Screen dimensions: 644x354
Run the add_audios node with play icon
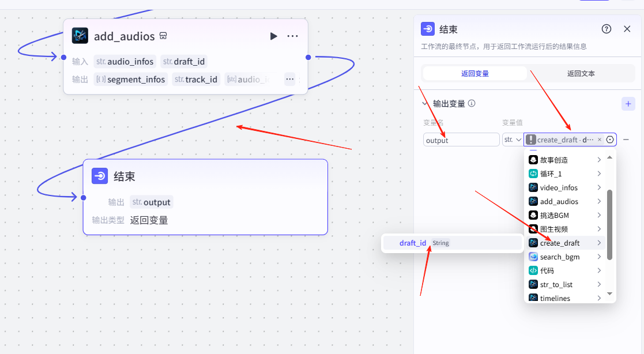click(273, 36)
